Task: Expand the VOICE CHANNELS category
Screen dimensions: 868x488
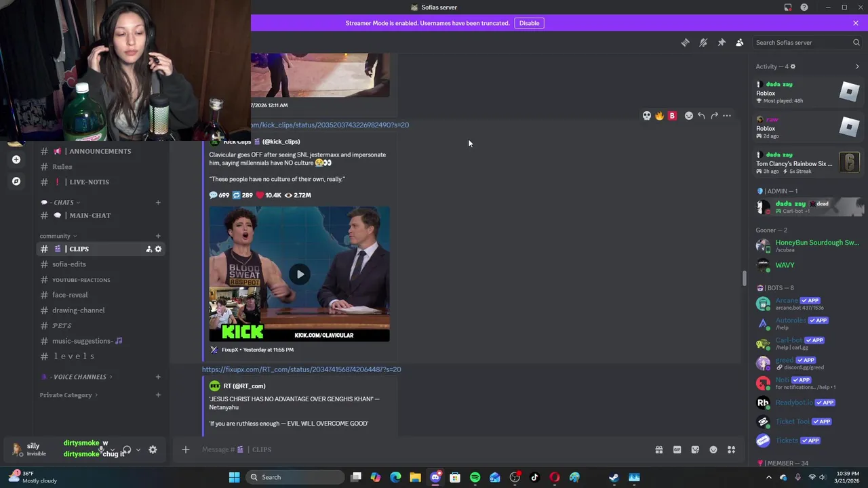Action: click(77, 377)
